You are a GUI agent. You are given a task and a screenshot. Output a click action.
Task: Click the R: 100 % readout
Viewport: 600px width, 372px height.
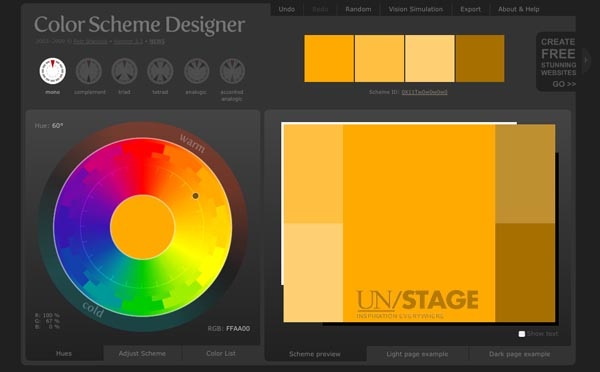47,315
